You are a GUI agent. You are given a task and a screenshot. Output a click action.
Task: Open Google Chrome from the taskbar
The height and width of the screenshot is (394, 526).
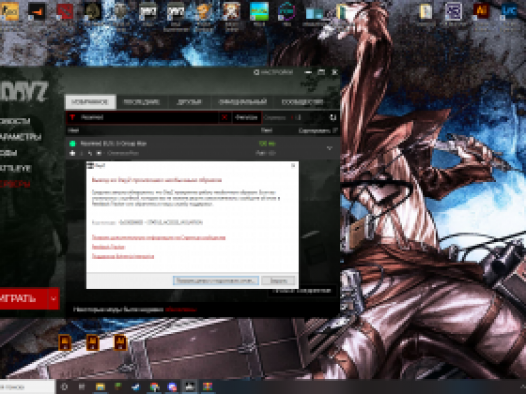154,387
